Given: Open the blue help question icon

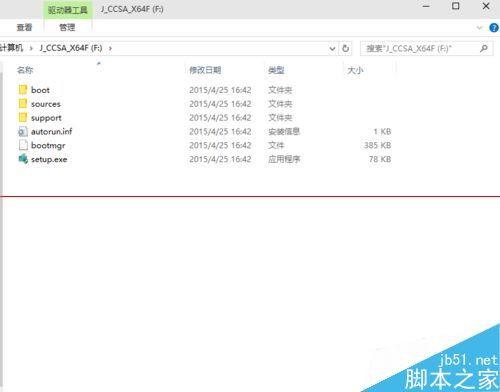Looking at the screenshot, I should (x=494, y=28).
